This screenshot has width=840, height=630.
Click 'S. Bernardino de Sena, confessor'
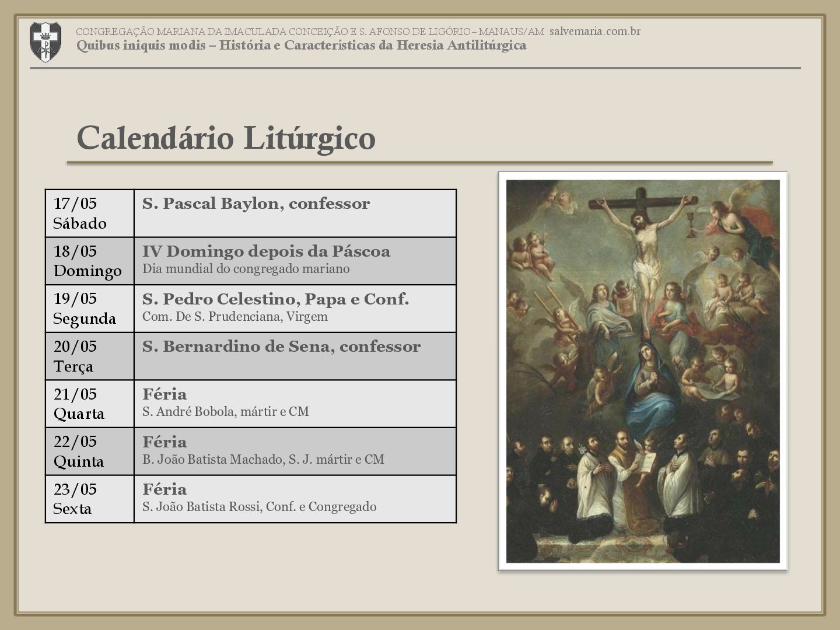point(281,346)
